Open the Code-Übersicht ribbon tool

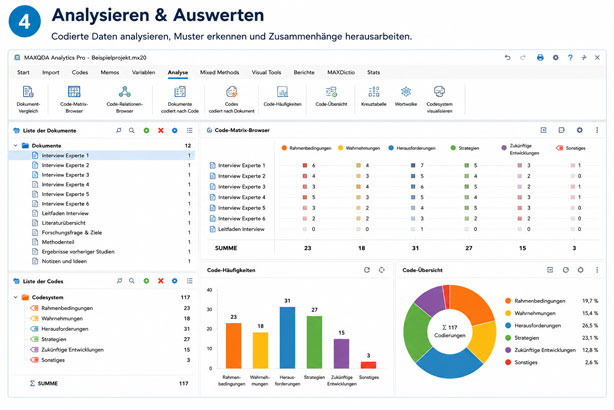tap(331, 96)
